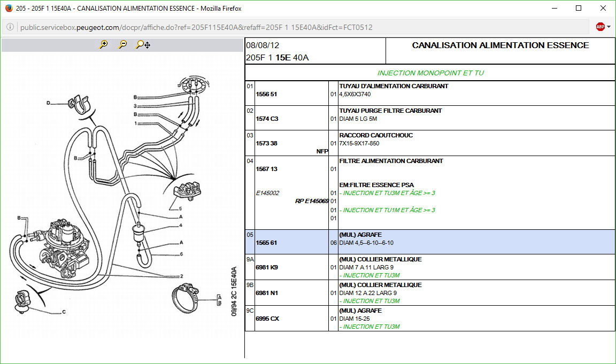Click part reference 1573 38

click(266, 143)
